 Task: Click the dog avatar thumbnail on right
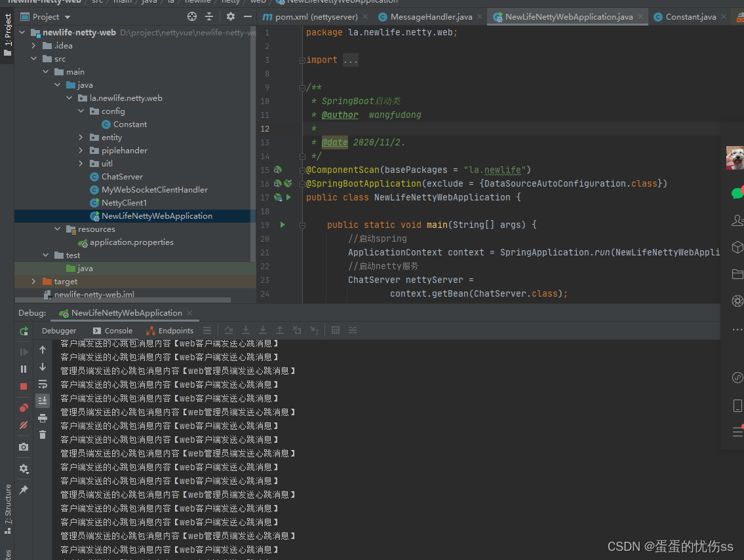click(x=735, y=158)
